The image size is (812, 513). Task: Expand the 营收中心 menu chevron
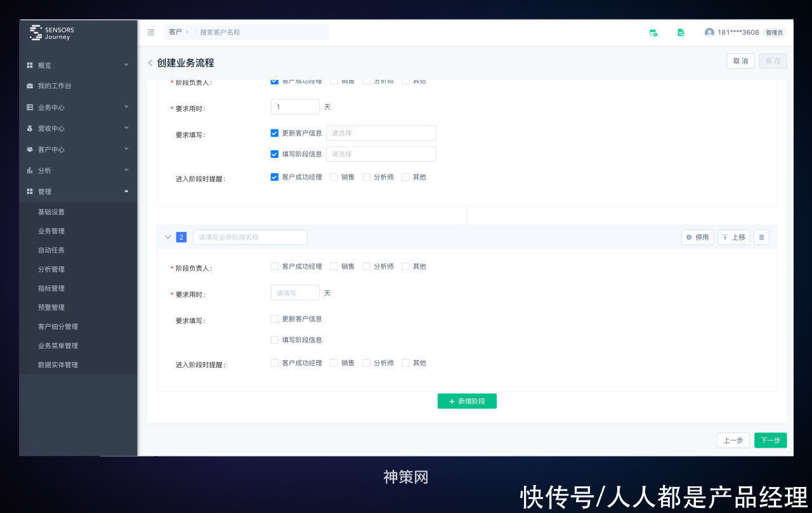[x=126, y=127]
